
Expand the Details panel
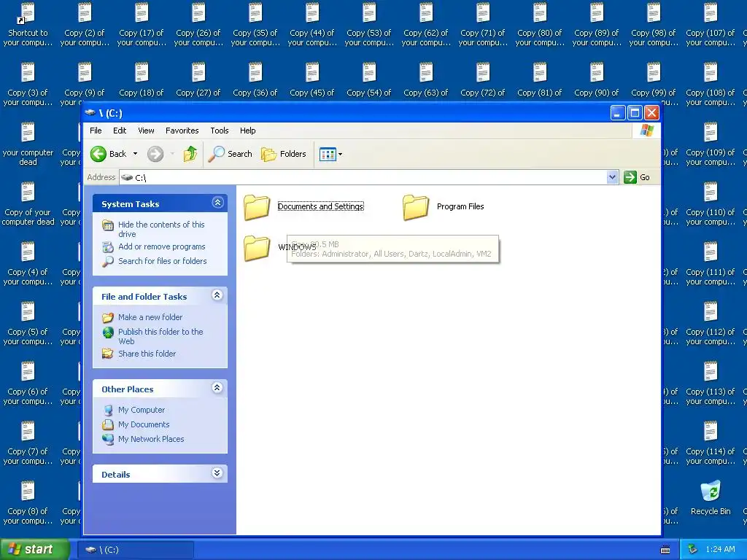coord(217,472)
